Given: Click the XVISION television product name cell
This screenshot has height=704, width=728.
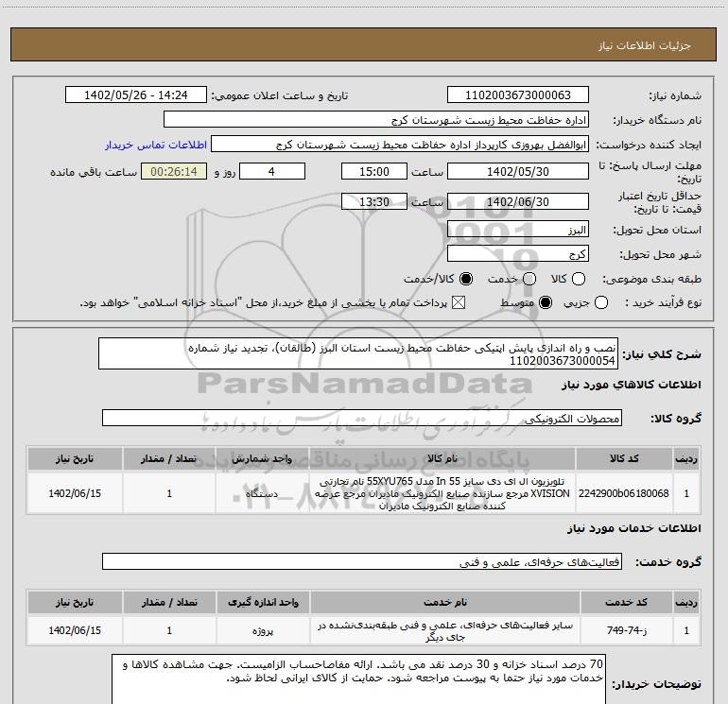Looking at the screenshot, I should point(442,493).
